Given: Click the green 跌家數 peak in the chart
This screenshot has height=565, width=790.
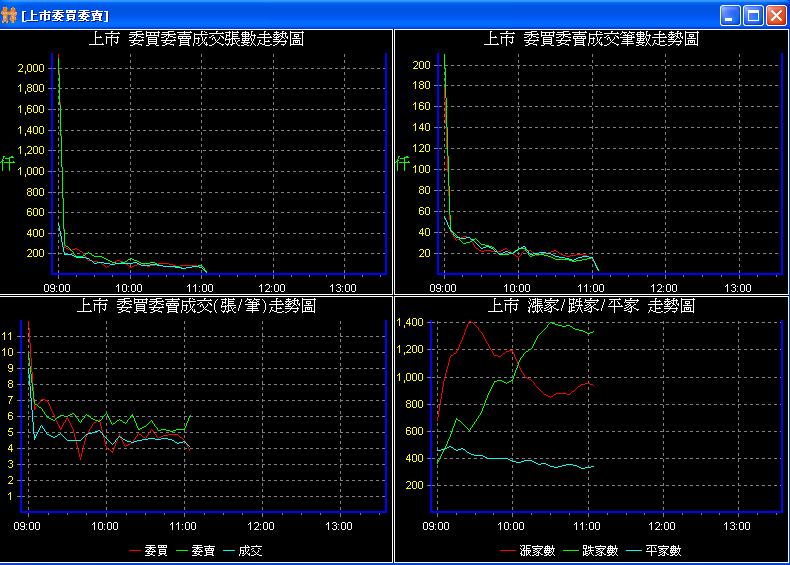Looking at the screenshot, I should (x=550, y=323).
